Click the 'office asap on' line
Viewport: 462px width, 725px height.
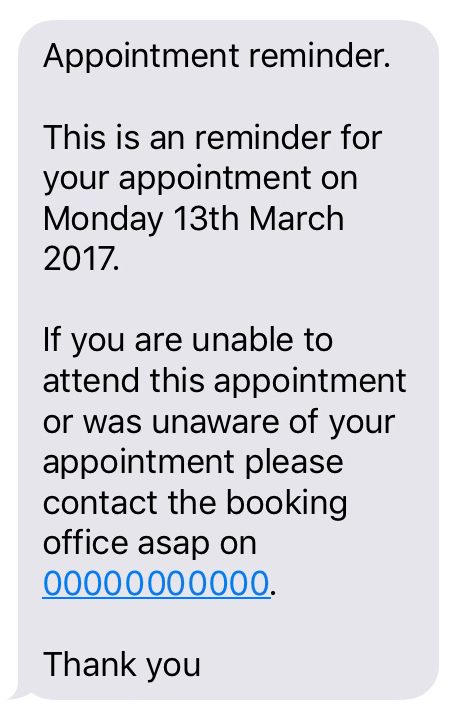[x=150, y=544]
